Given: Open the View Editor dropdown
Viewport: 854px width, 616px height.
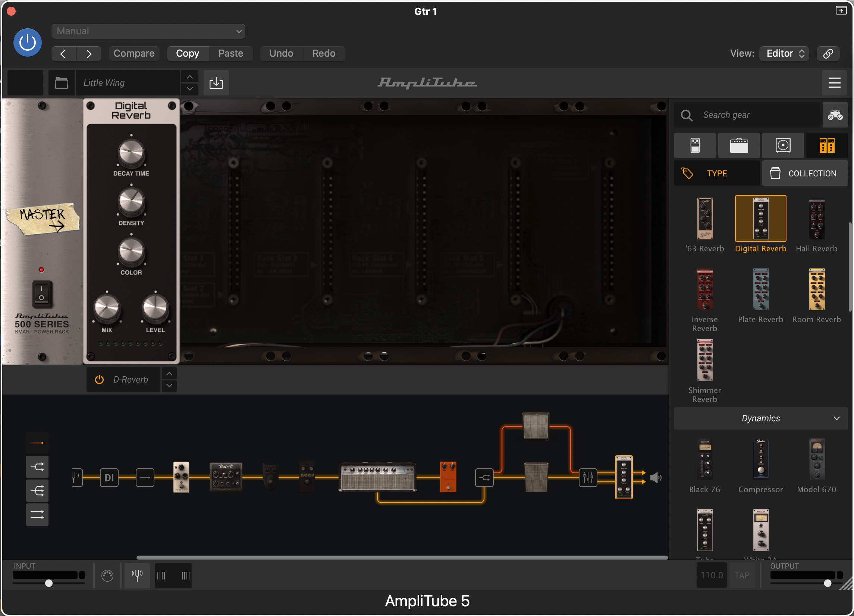Looking at the screenshot, I should (x=785, y=53).
